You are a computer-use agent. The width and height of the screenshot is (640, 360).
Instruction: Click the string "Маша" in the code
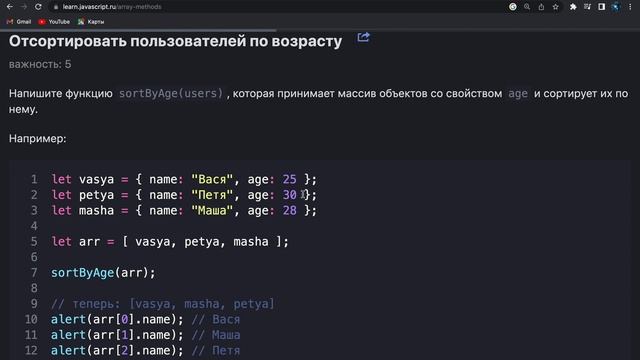[x=212, y=211]
